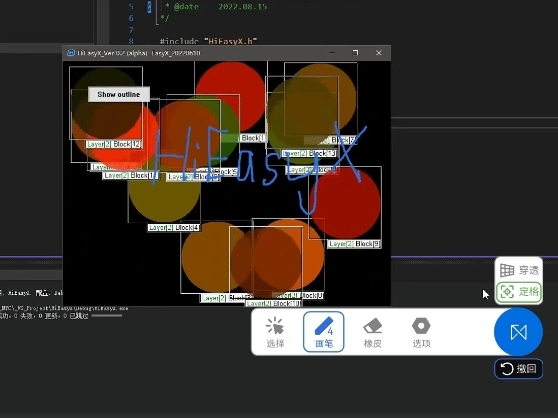Image resolution: width=558 pixels, height=418 pixels.
Task: Click the Show outline button
Action: (119, 94)
